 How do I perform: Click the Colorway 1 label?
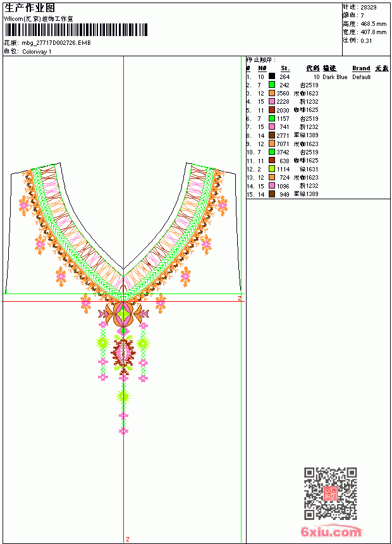[x=37, y=52]
